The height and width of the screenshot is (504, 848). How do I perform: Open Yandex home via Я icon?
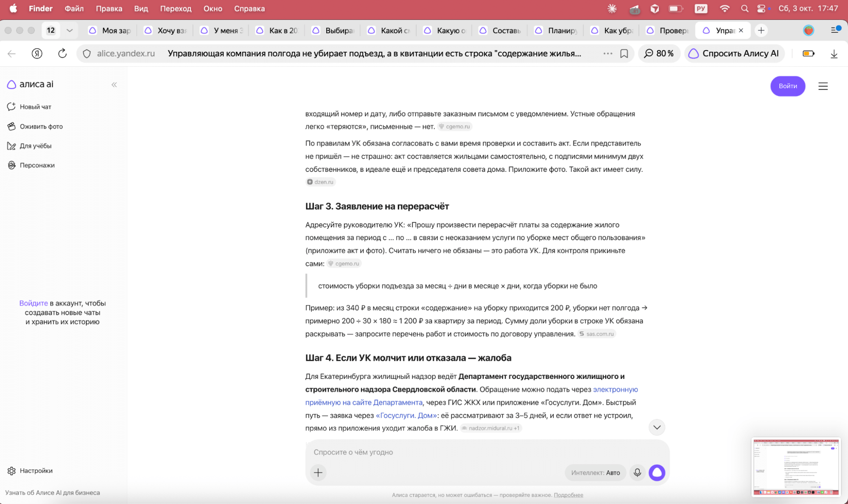(x=37, y=53)
